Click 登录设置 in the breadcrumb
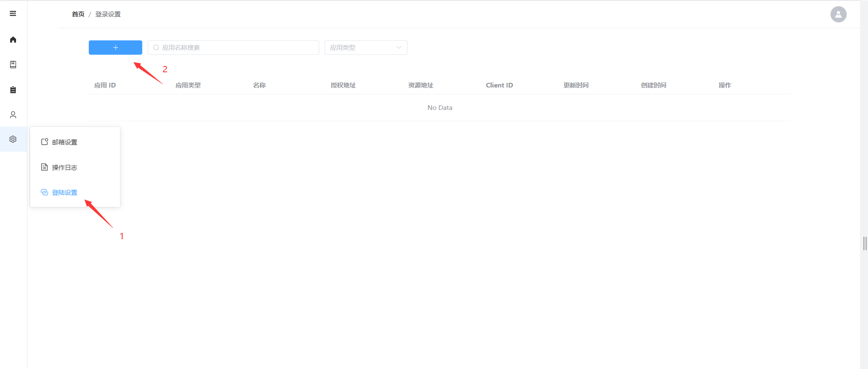The width and height of the screenshot is (868, 369). (108, 14)
